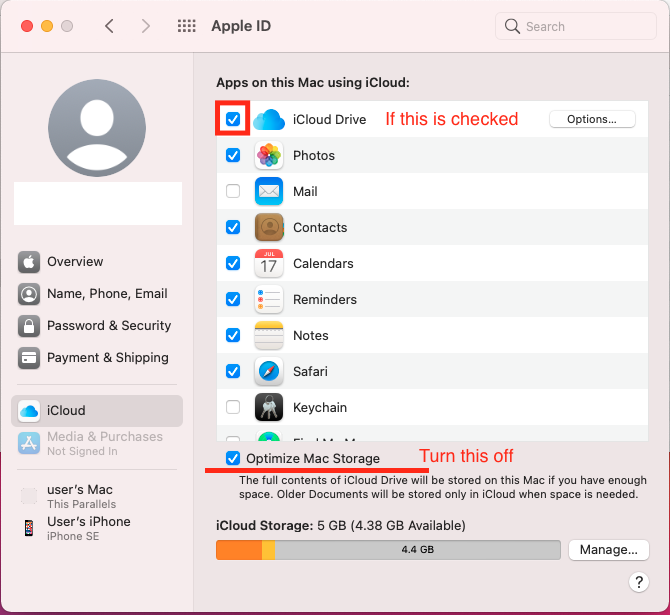Click the Contacts book icon

click(x=269, y=227)
